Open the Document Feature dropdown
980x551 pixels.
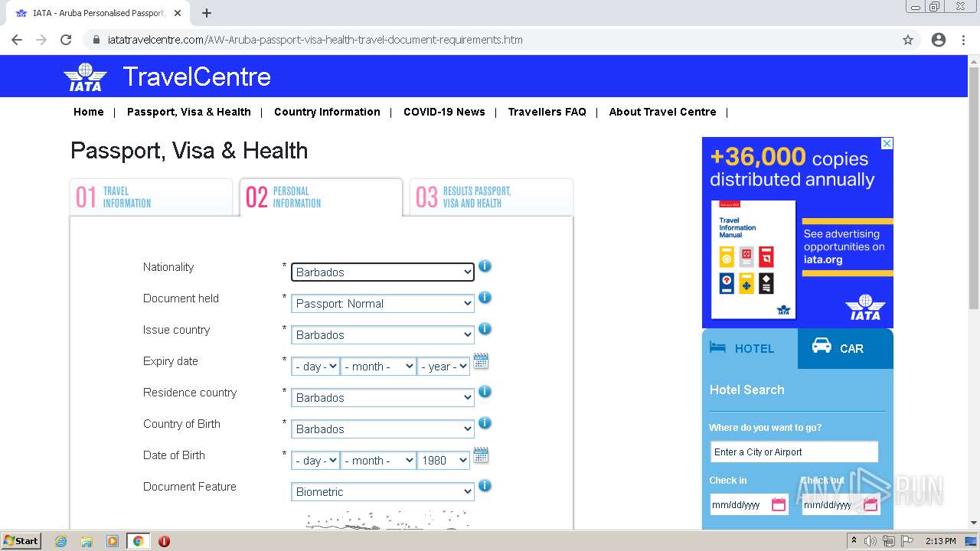(383, 491)
